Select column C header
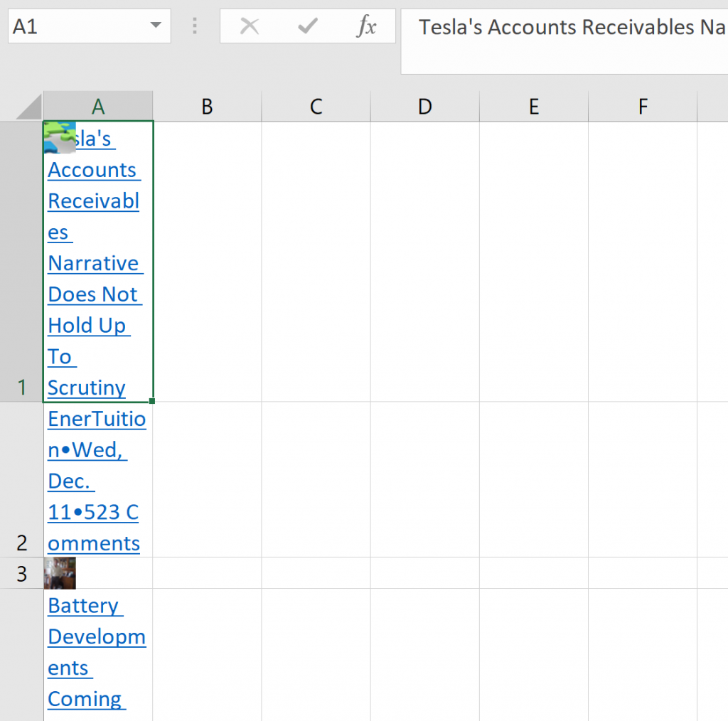 pyautogui.click(x=316, y=107)
